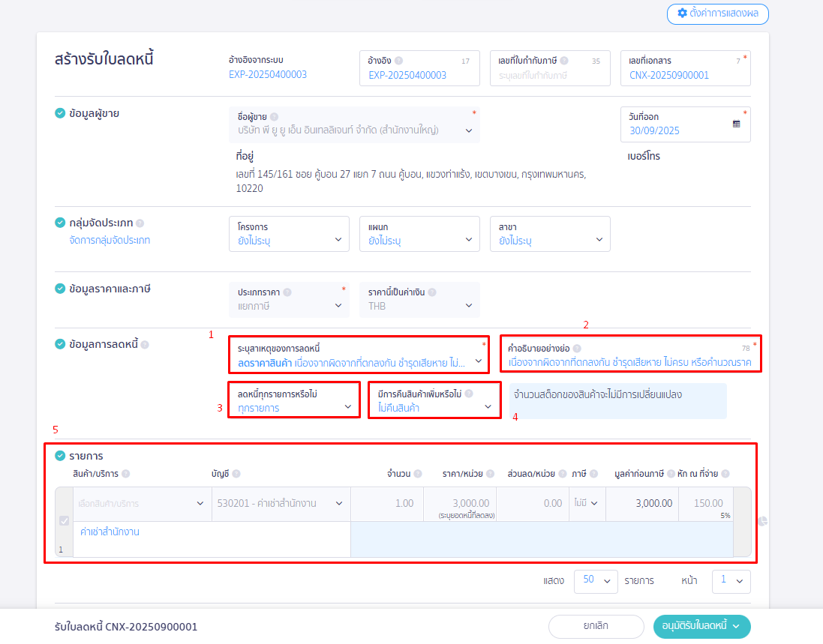This screenshot has height=644, width=823.
Task: Click the calendar icon in issue date field
Action: [736, 124]
